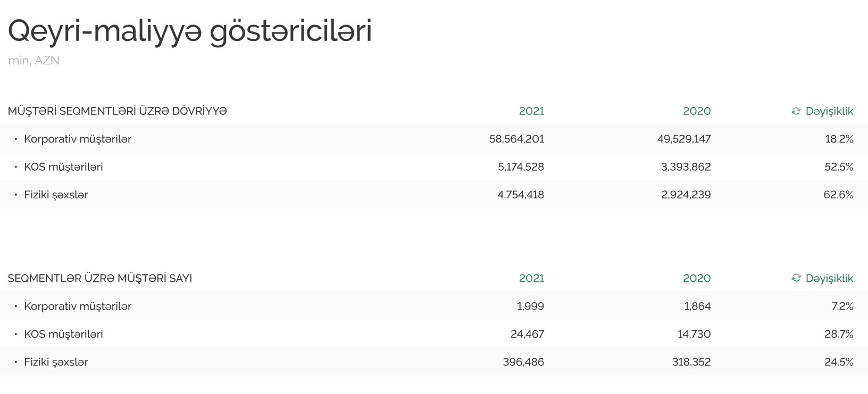Click refresh icon beside Dəyişiklik in turnover table
This screenshot has width=868, height=394.
click(796, 111)
